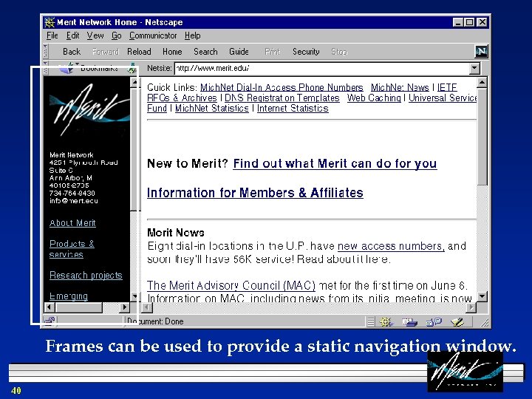
Task: Click the left frame horizontal scroll right arrow
Action: (125, 307)
